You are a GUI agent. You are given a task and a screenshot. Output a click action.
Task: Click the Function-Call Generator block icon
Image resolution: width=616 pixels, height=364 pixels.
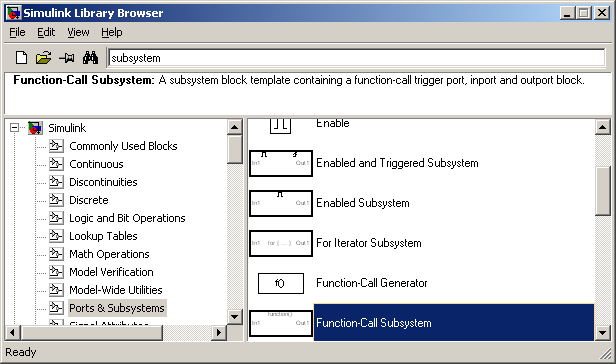[281, 284]
